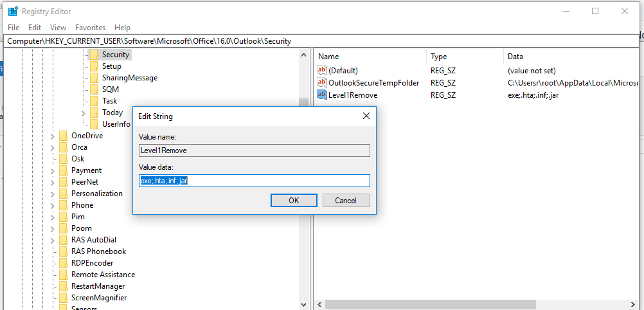Select the RAS AutoDial folder icon
This screenshot has height=310, width=644.
coord(63,240)
